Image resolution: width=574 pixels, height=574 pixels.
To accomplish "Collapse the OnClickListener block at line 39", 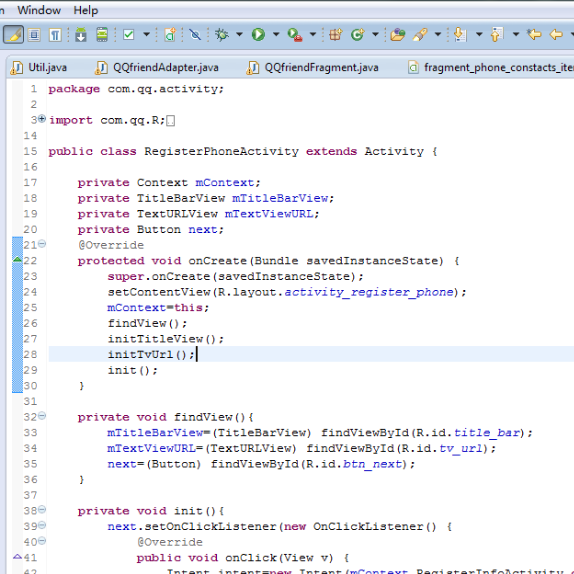I will click(42, 525).
